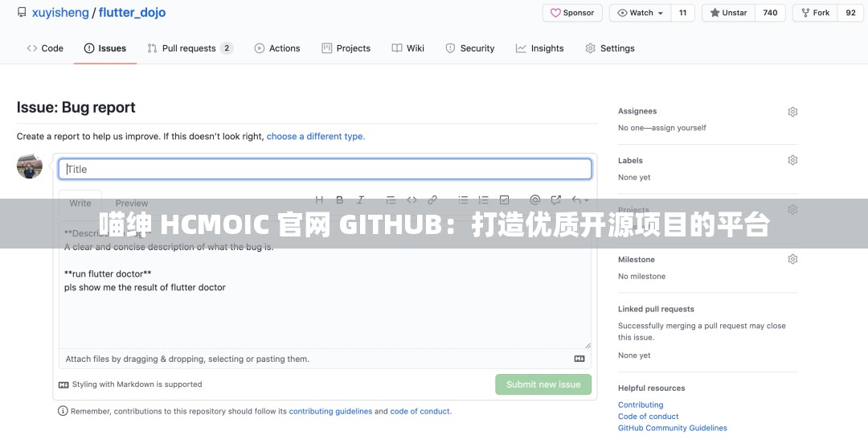Viewport: 868px width, 448px height.
Task: Open the Projects sidebar gear settings
Action: point(792,209)
